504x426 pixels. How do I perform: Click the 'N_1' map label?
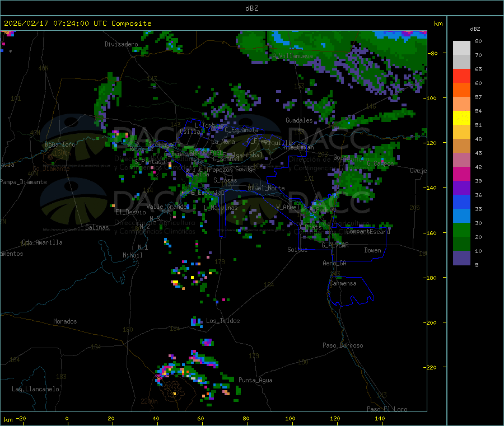pos(143,247)
